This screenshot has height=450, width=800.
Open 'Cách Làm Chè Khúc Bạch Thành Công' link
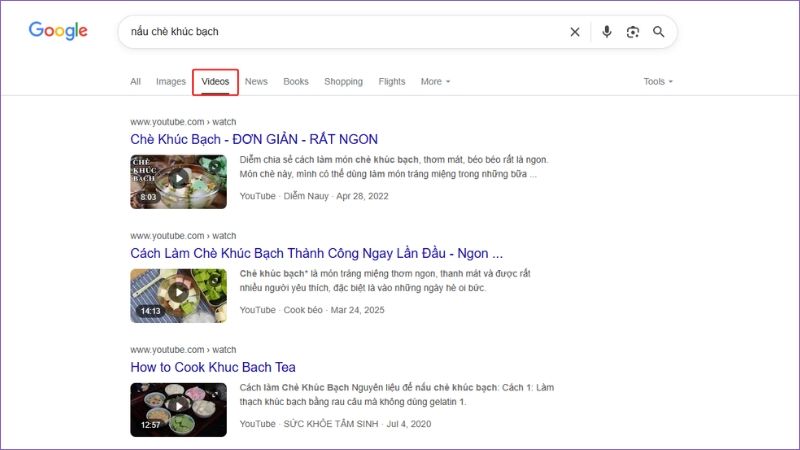(x=316, y=254)
